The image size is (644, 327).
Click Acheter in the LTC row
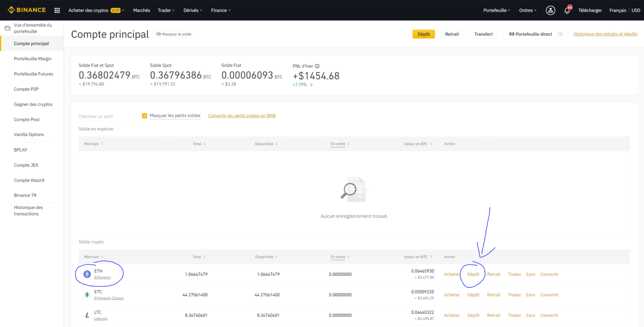[452, 315]
